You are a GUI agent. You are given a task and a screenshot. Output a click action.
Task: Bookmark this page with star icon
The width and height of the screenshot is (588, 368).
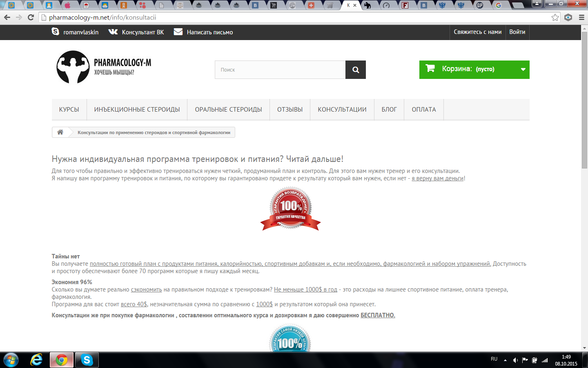tap(555, 18)
